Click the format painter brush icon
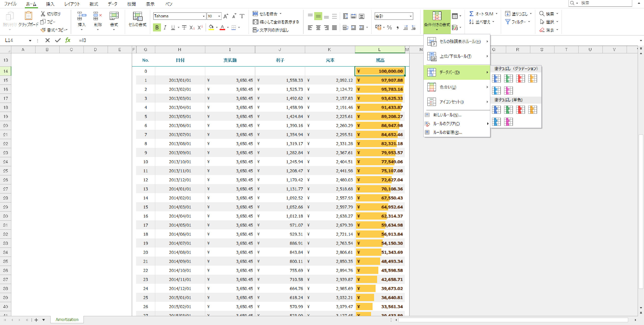This screenshot has height=325, width=644. (x=43, y=30)
